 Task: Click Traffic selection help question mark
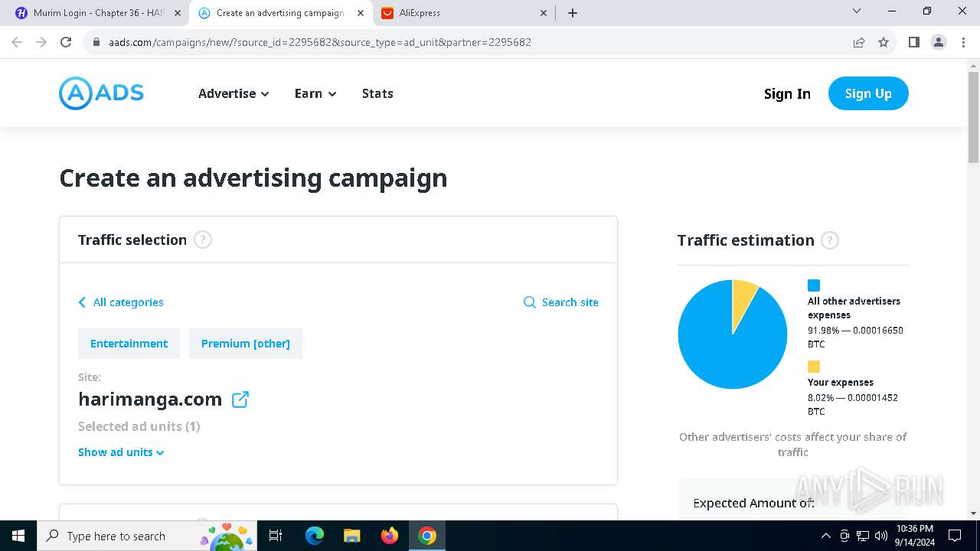tap(202, 240)
